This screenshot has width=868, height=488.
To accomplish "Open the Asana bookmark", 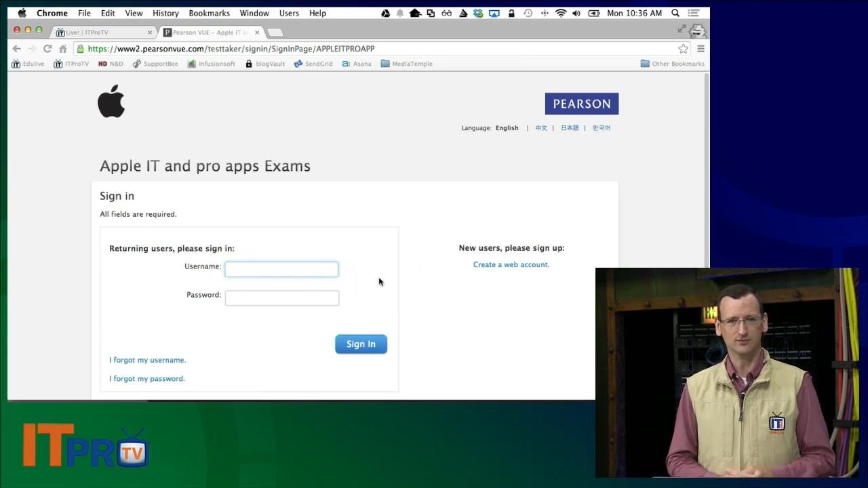I will click(357, 64).
